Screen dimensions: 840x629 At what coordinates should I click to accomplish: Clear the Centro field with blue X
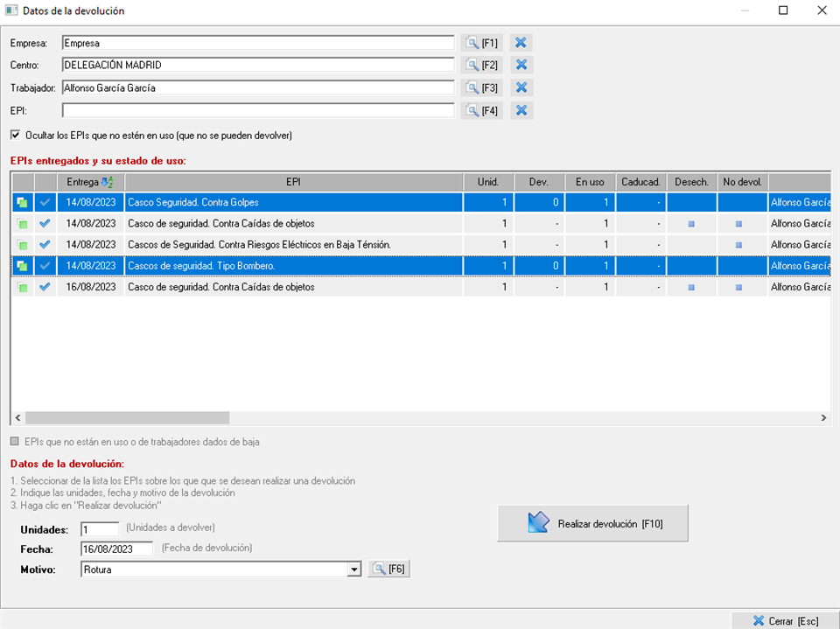point(521,66)
